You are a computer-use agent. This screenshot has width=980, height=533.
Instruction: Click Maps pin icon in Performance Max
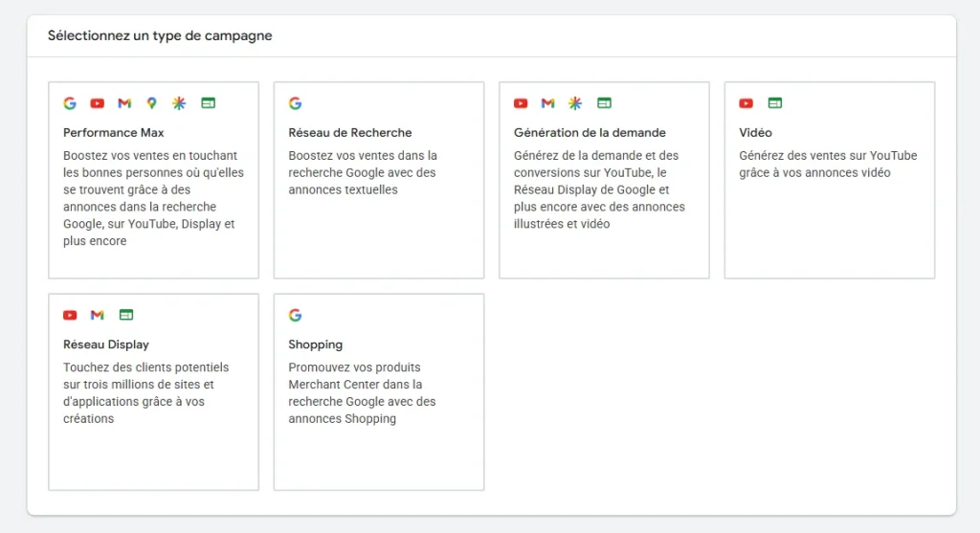tap(152, 103)
